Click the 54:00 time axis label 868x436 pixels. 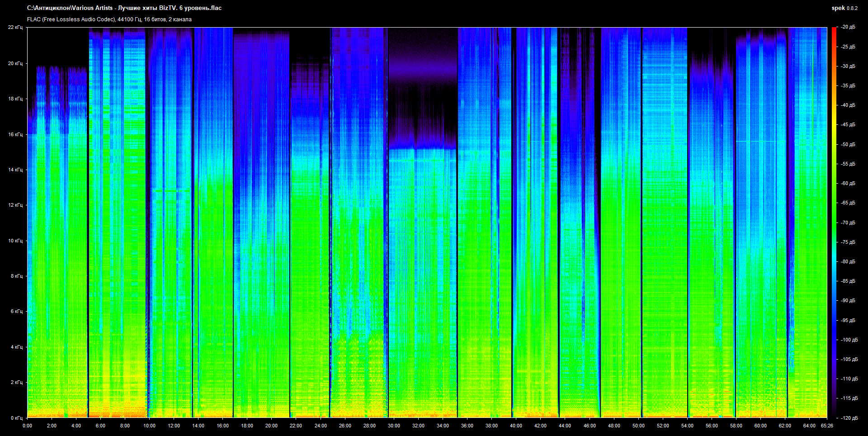click(687, 426)
